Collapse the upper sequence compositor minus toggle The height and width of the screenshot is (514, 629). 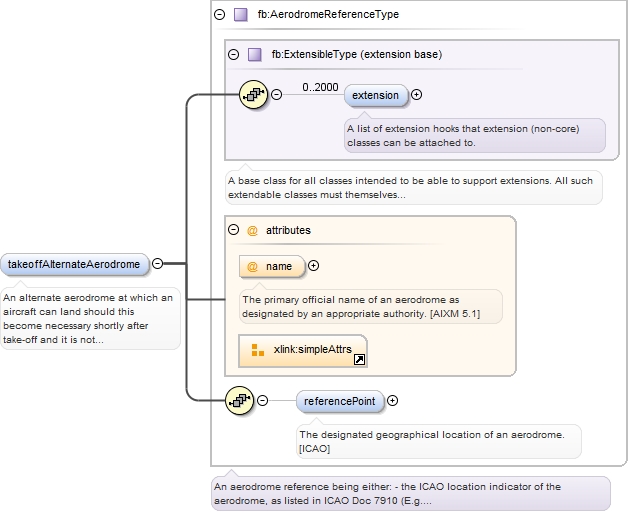tap(277, 96)
